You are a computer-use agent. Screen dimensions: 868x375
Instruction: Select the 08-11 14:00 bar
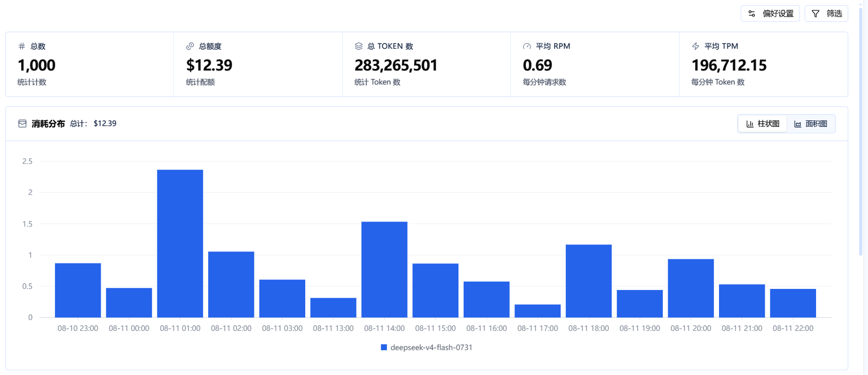pyautogui.click(x=384, y=270)
